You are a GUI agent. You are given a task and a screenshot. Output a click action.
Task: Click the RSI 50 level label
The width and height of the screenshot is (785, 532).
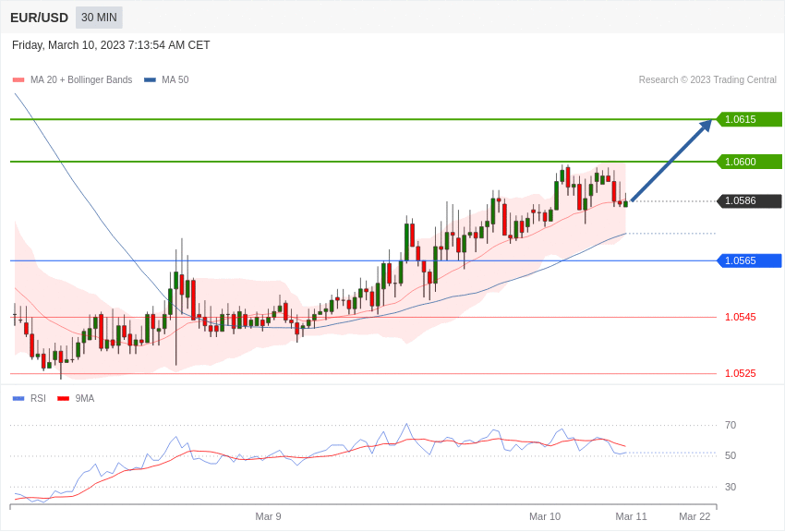[x=731, y=456]
